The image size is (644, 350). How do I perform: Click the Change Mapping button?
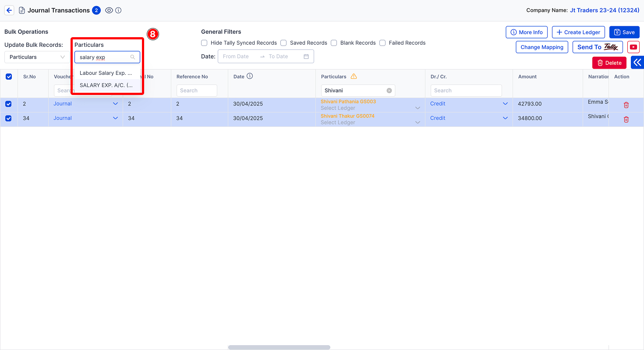(542, 47)
